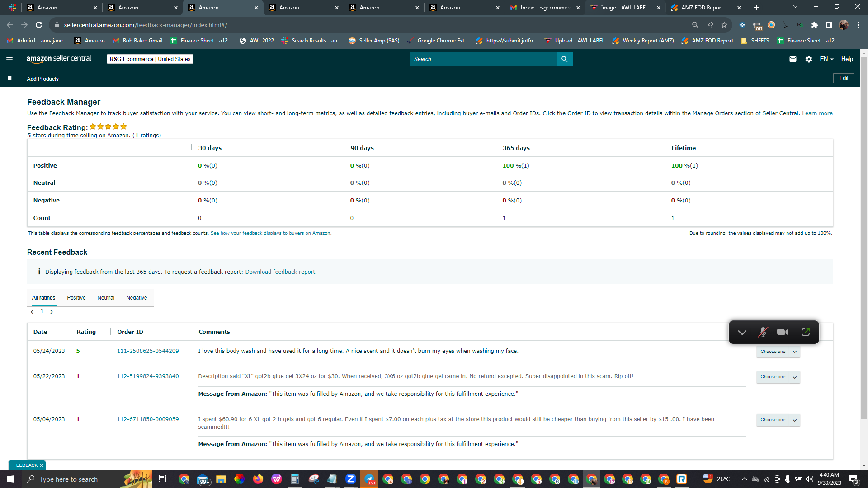This screenshot has height=488, width=868.
Task: Switch to the Neutral feedback tab
Action: click(x=106, y=298)
